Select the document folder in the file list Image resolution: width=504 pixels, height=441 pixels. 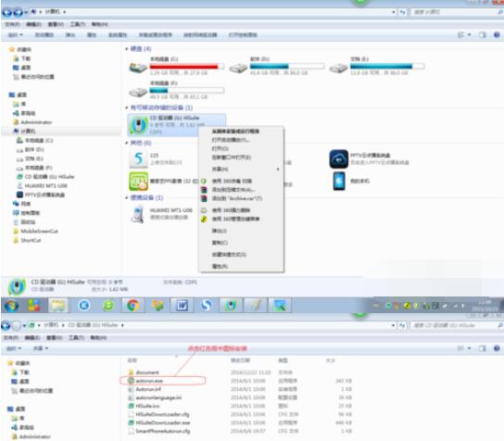point(147,372)
